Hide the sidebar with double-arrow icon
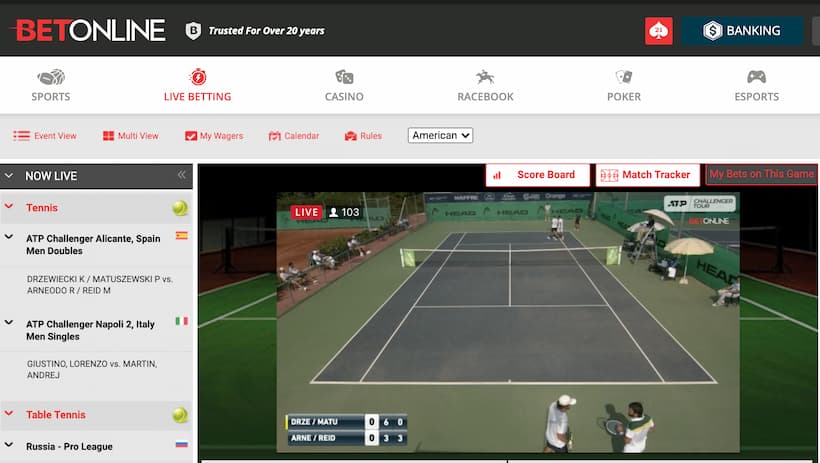Image resolution: width=820 pixels, height=463 pixels. coord(181,175)
